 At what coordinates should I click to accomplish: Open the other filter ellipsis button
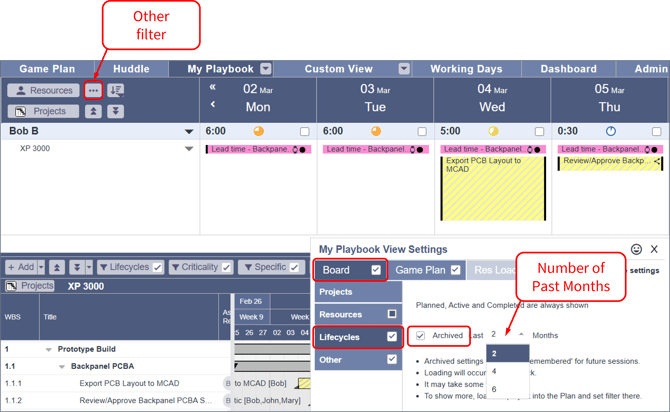coord(93,90)
